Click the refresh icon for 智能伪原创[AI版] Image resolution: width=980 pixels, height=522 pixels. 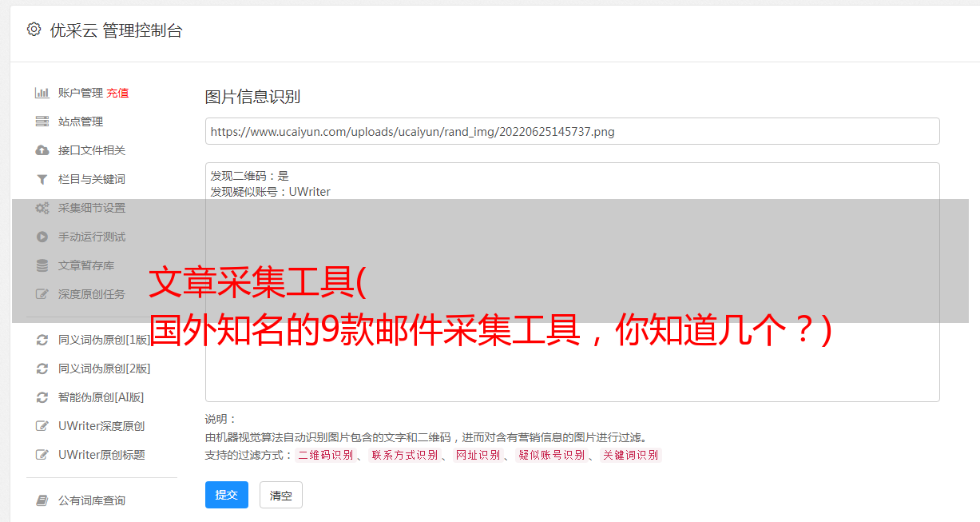(x=42, y=397)
